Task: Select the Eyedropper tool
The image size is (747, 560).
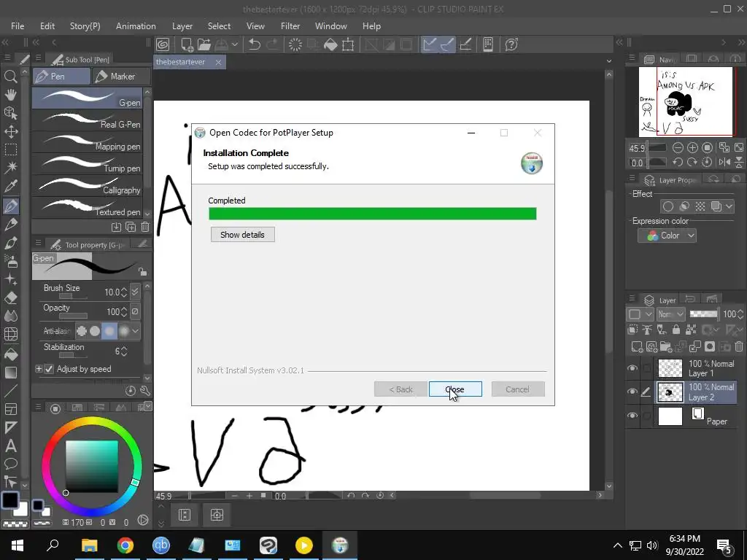Action: pyautogui.click(x=10, y=186)
